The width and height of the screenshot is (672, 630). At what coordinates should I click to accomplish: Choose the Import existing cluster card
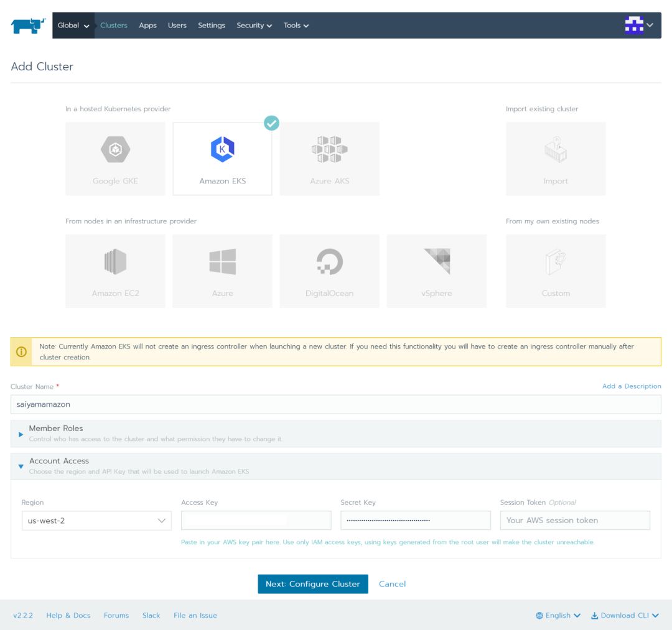[556, 159]
